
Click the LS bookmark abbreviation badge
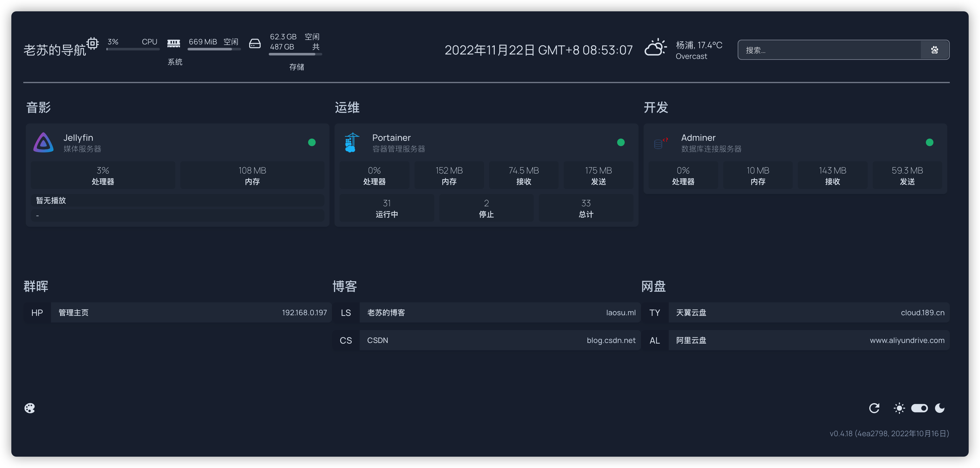tap(346, 313)
